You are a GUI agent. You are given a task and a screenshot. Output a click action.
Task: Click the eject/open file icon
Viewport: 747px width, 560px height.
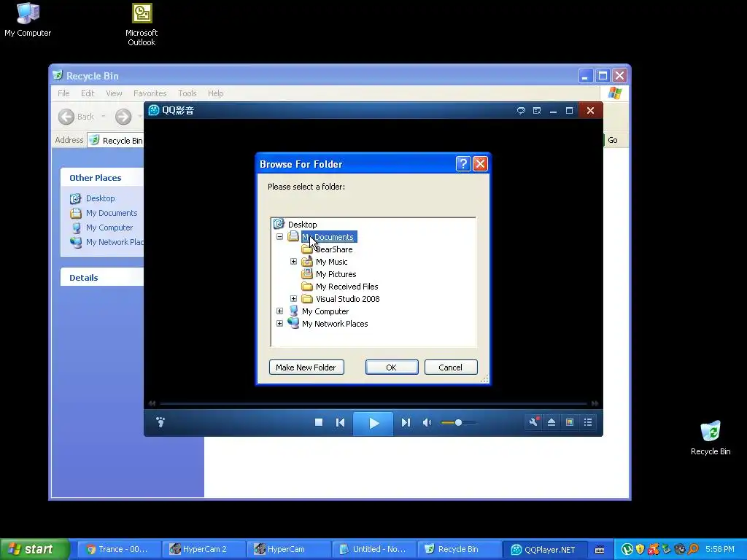coord(551,422)
